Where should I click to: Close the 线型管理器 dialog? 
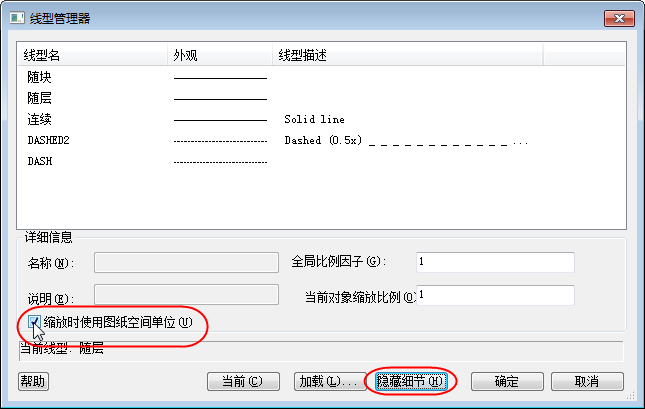click(619, 18)
